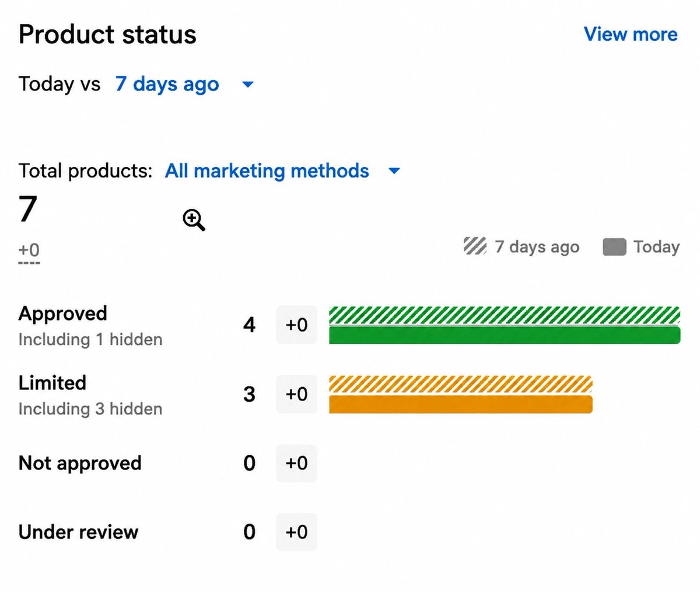Click the +0 badge for Limited

pos(296,394)
